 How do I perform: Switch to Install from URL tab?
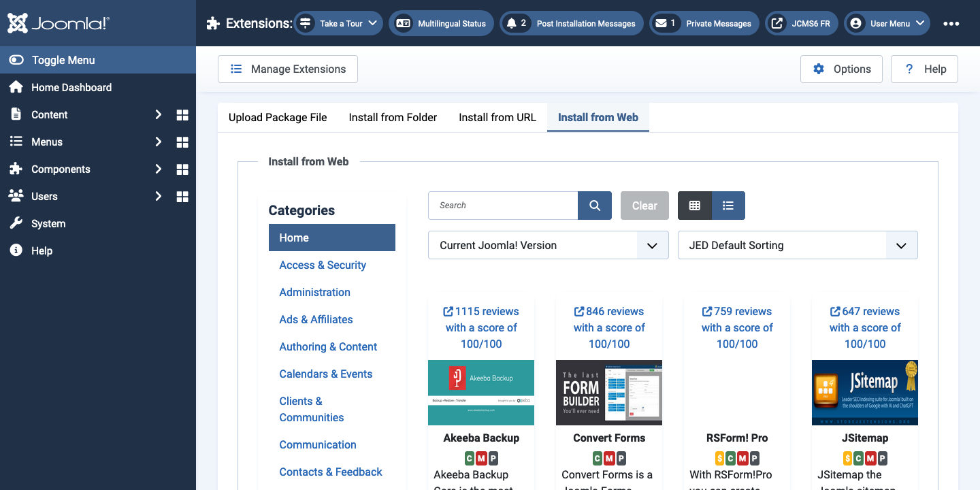tap(497, 117)
